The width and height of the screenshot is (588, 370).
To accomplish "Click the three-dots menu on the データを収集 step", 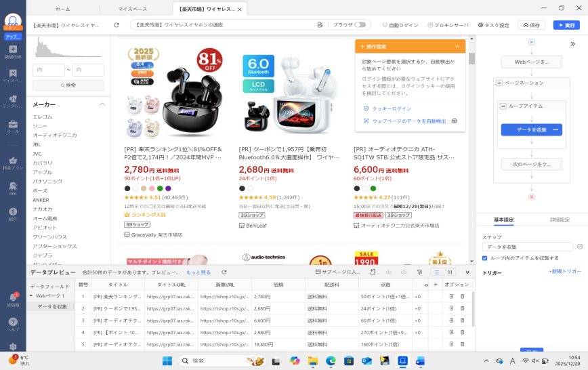I will 555,129.
